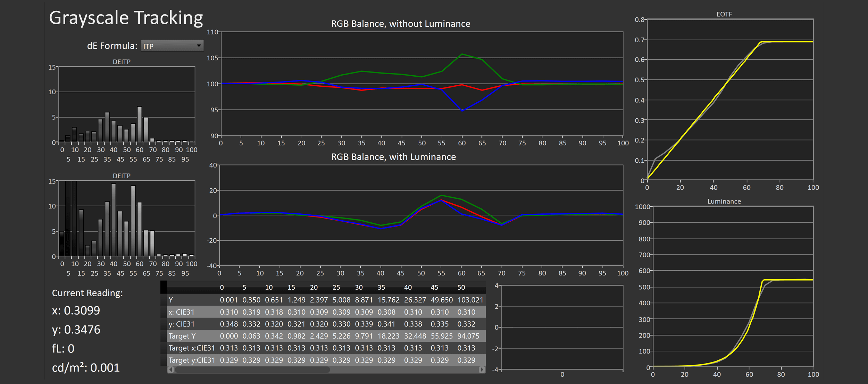Click the green peak at 60 in RGB Balance without Luminance
This screenshot has height=384, width=868.
point(462,54)
